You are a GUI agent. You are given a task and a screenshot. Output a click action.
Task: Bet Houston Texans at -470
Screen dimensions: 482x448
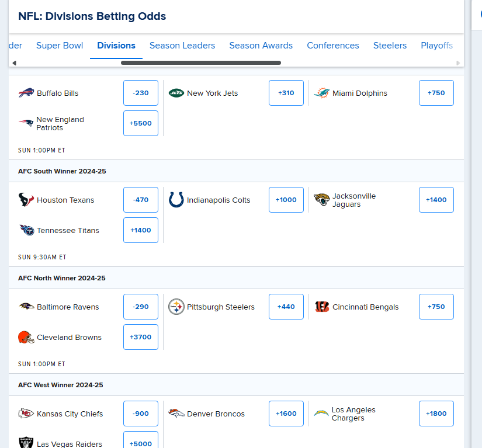click(x=141, y=200)
